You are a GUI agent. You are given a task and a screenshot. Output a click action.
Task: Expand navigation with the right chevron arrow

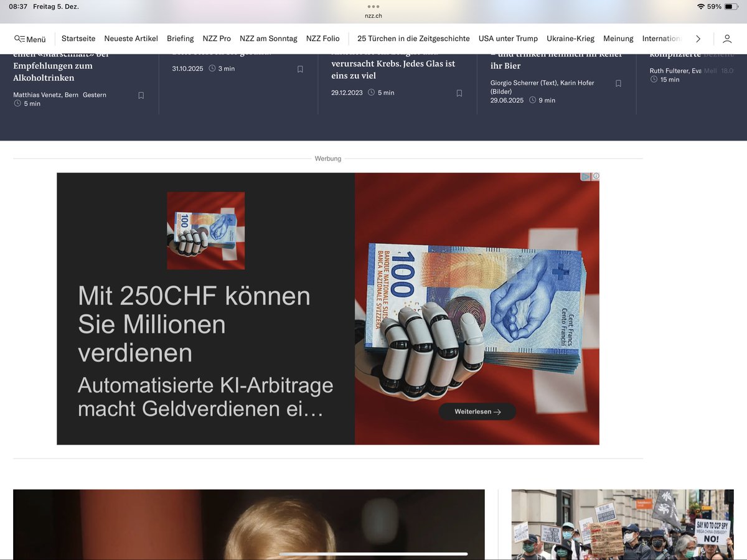(x=698, y=39)
